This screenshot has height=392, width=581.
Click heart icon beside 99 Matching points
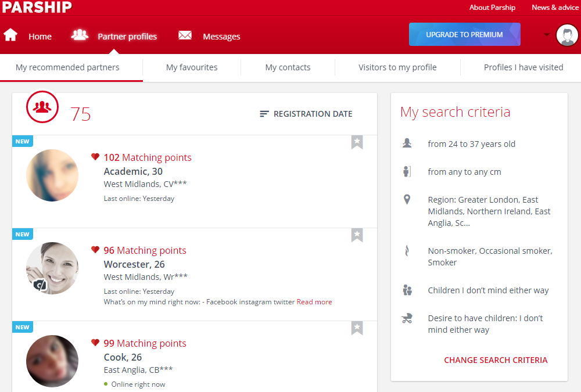(95, 343)
